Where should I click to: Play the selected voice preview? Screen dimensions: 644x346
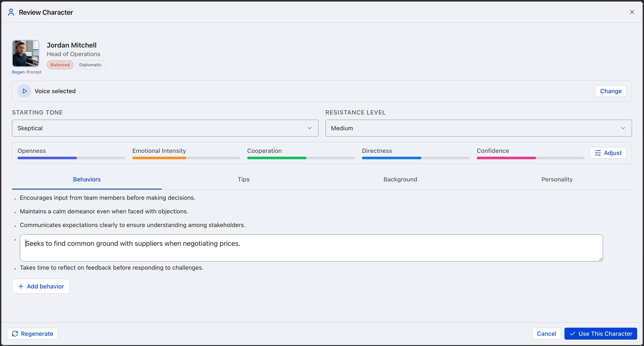click(x=24, y=91)
